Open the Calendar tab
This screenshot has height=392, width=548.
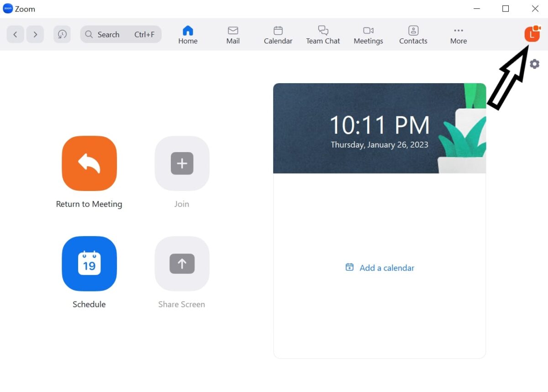[x=278, y=35]
